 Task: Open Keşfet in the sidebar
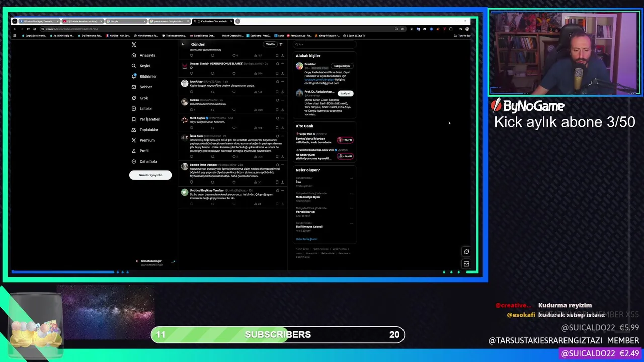click(141, 66)
